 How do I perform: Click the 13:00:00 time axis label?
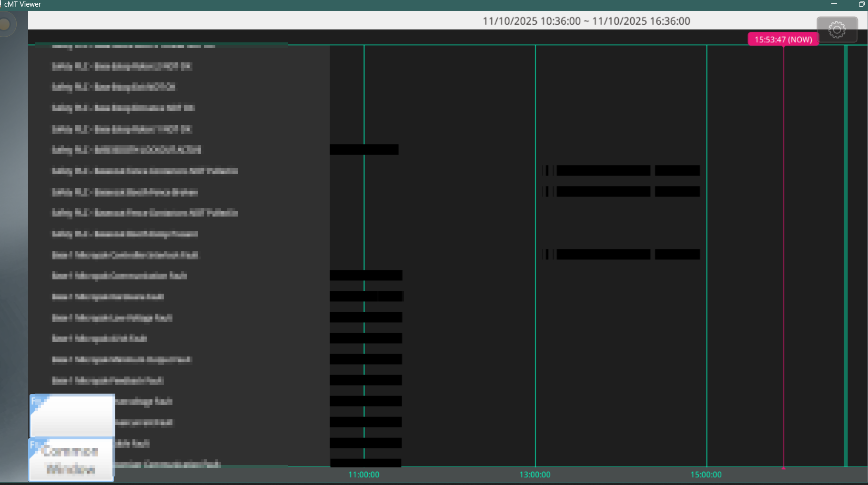(535, 475)
